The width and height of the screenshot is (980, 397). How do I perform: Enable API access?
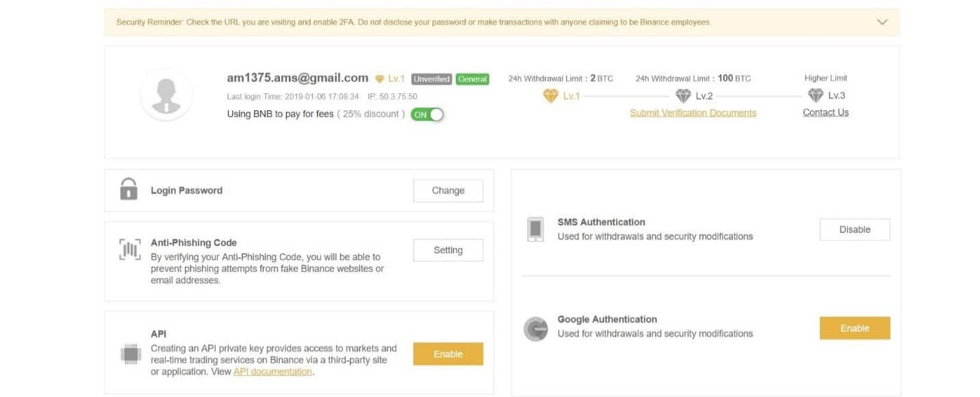[x=448, y=354]
